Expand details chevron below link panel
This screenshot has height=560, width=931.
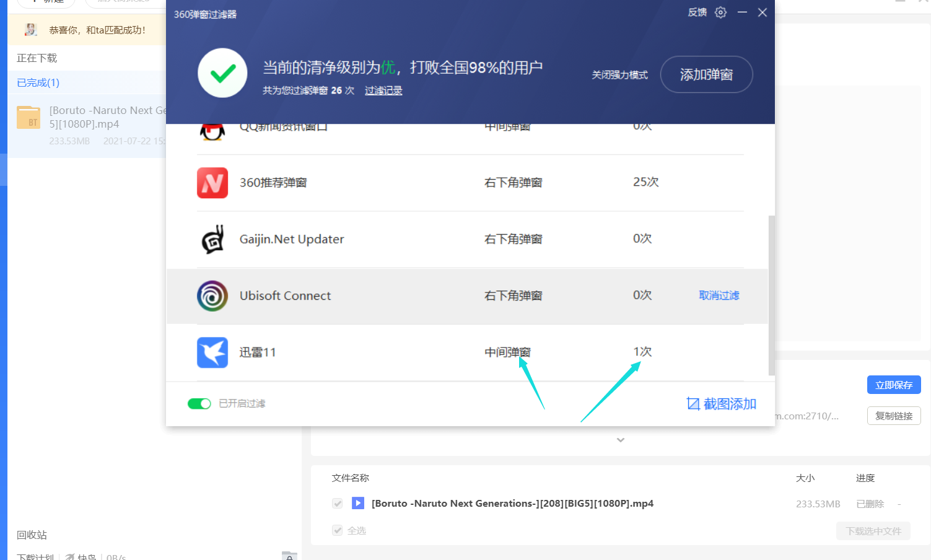coord(621,440)
